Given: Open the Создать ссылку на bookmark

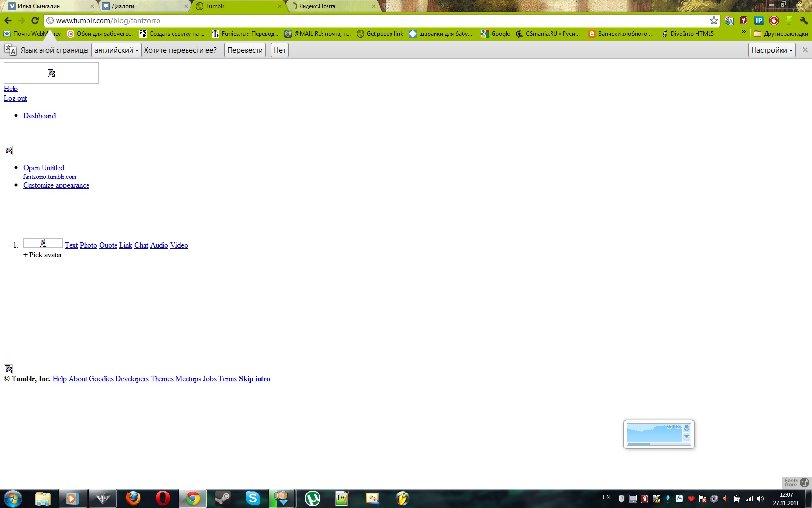Looking at the screenshot, I should click(x=172, y=34).
